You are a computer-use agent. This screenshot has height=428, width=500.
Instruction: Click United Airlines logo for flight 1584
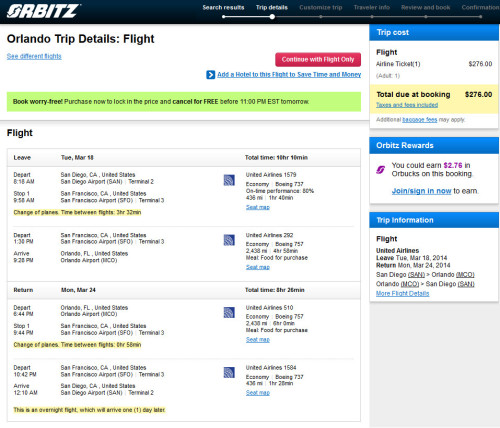[229, 372]
